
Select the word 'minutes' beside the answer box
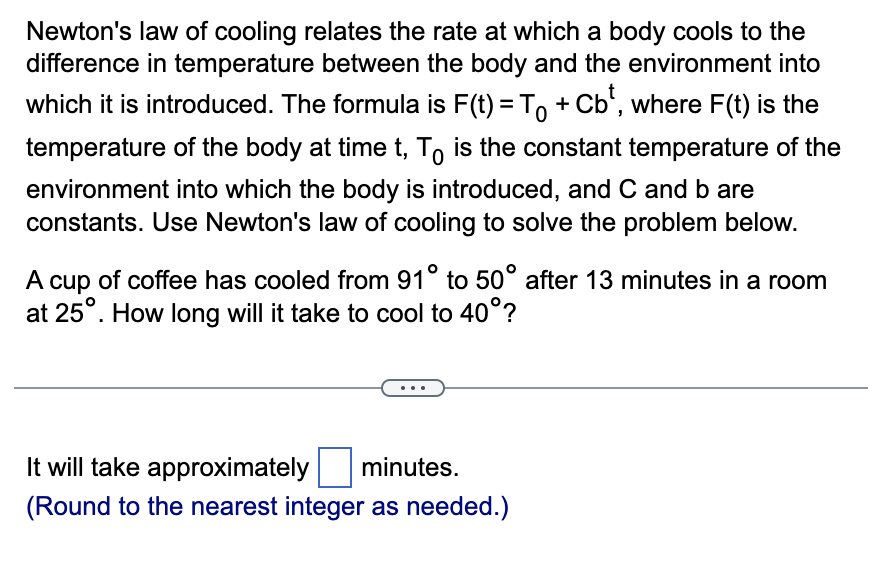click(x=409, y=467)
